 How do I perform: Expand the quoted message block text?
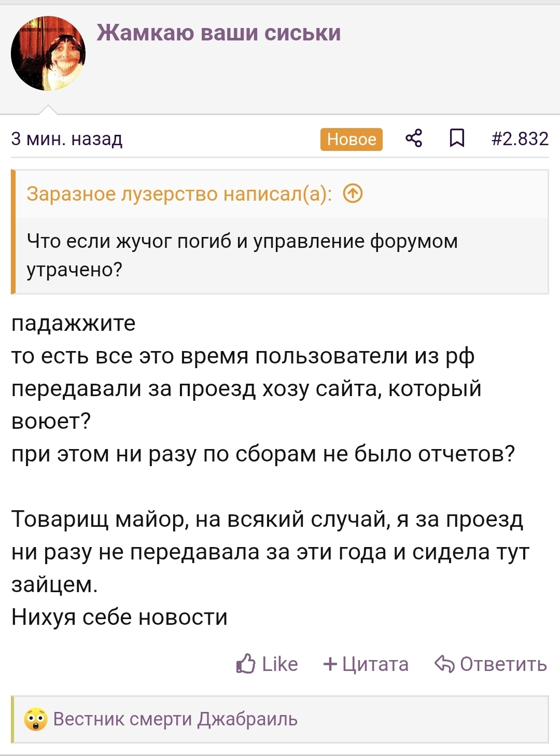tap(242, 255)
